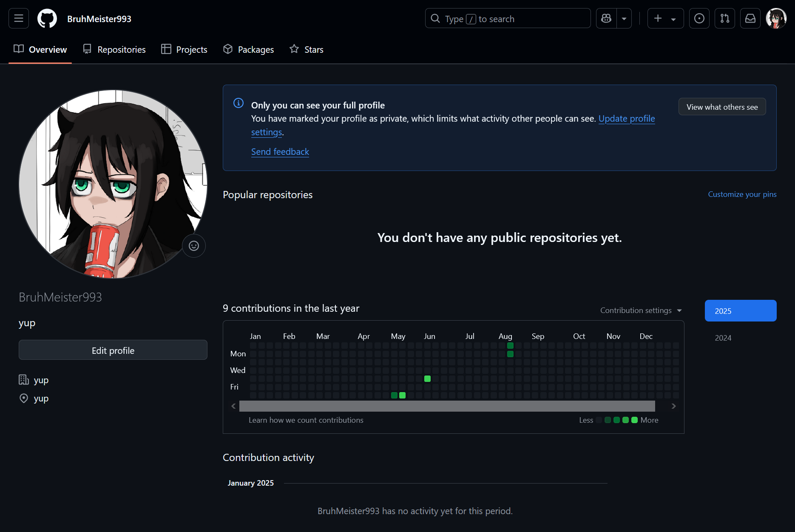Image resolution: width=795 pixels, height=532 pixels.
Task: Open the notifications inbox icon
Action: point(750,18)
